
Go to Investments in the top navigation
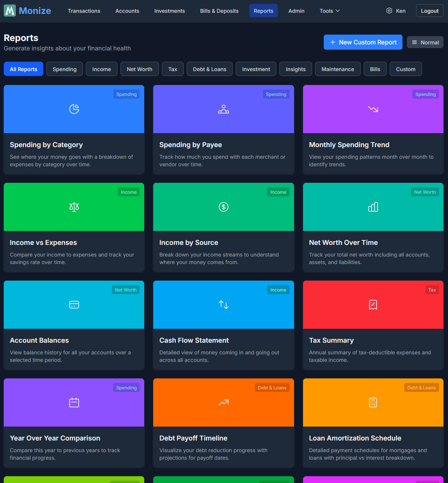tap(169, 11)
